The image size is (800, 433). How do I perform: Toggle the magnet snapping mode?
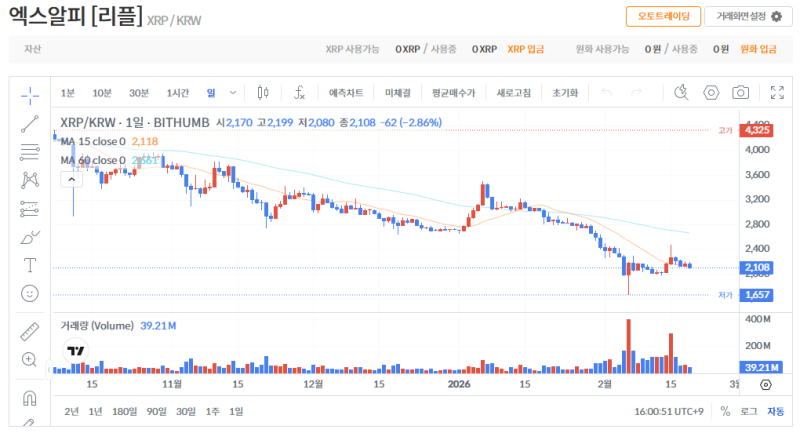30,398
